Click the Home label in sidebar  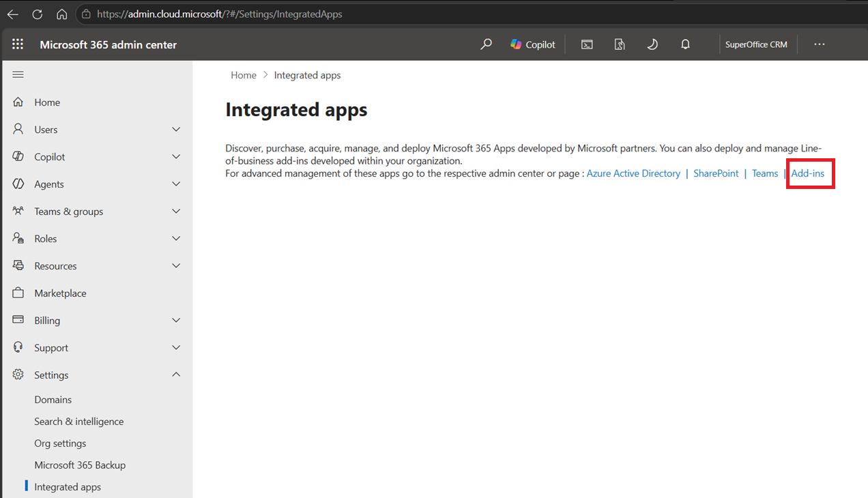click(47, 102)
